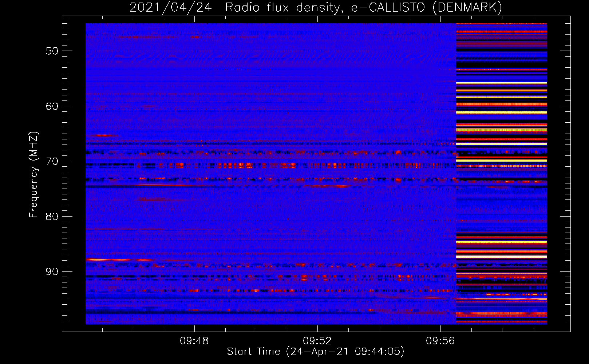Viewport: 589px width, 364px height.
Task: Click the 09:48 time tick label
Action: (194, 341)
